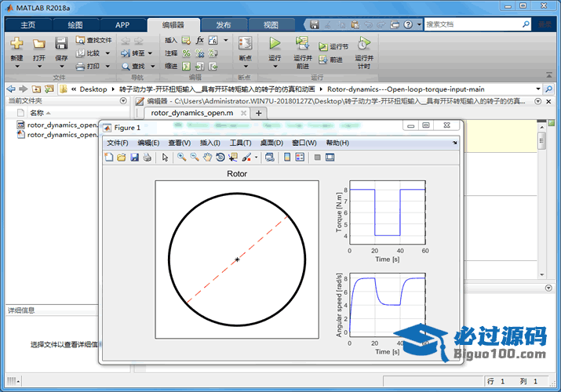This screenshot has height=392, width=561.
Task: Open the Run (运行) dropdown arrow
Action: tap(275, 67)
